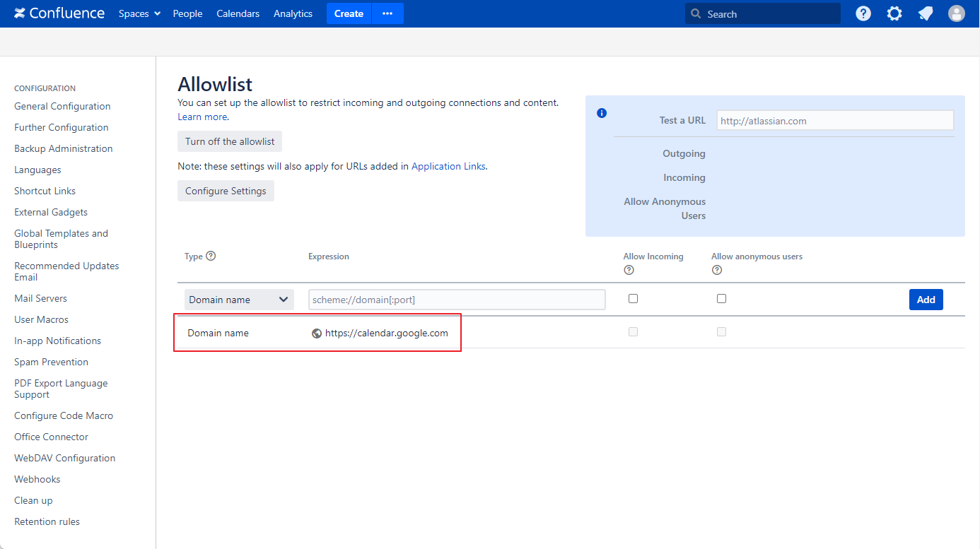
Task: Open Analytics from top navigation
Action: coord(293,13)
